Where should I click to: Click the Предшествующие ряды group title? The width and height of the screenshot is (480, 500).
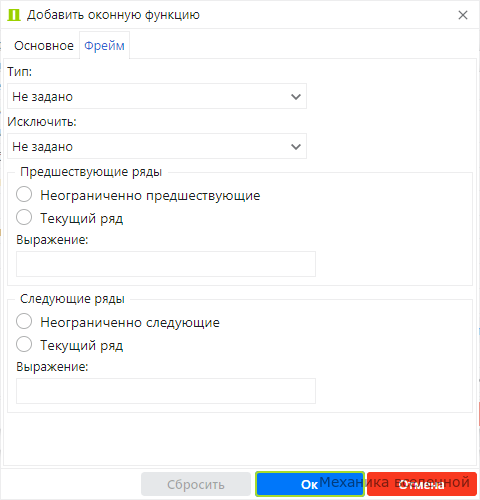(91, 172)
